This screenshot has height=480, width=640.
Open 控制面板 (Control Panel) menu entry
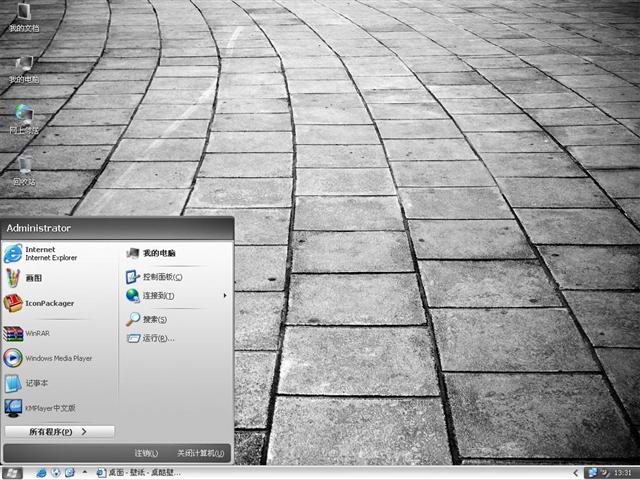[160, 277]
